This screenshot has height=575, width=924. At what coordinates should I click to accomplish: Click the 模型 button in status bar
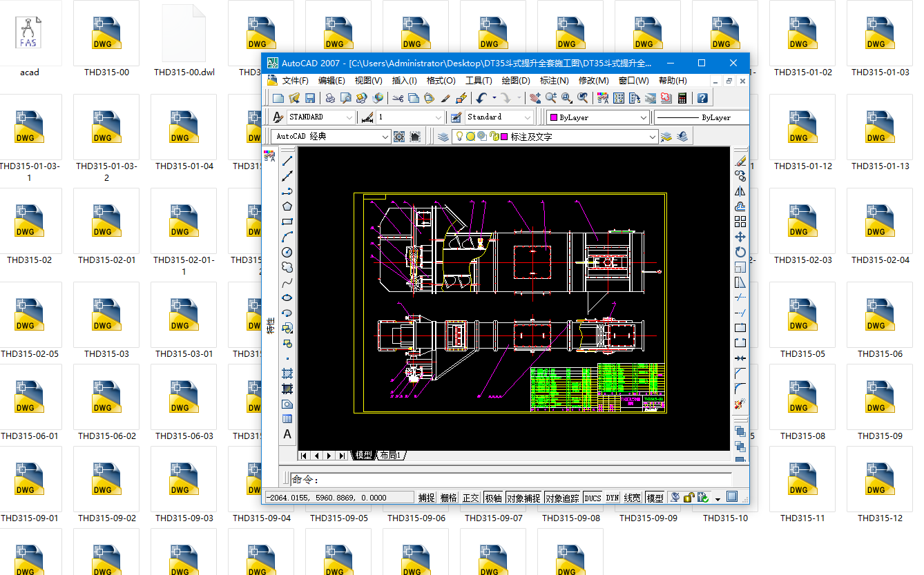click(655, 498)
